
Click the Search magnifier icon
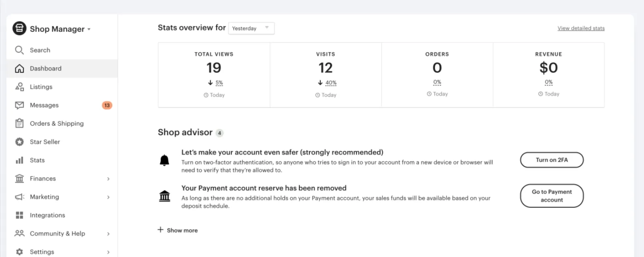tap(19, 50)
